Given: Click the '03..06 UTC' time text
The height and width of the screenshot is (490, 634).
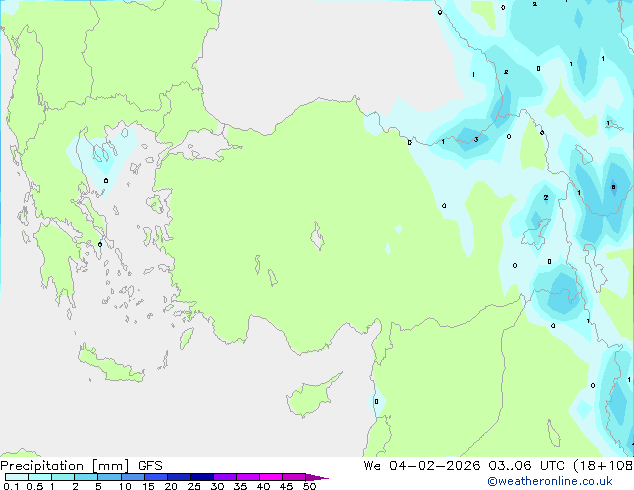Looking at the screenshot, I should [x=526, y=466].
